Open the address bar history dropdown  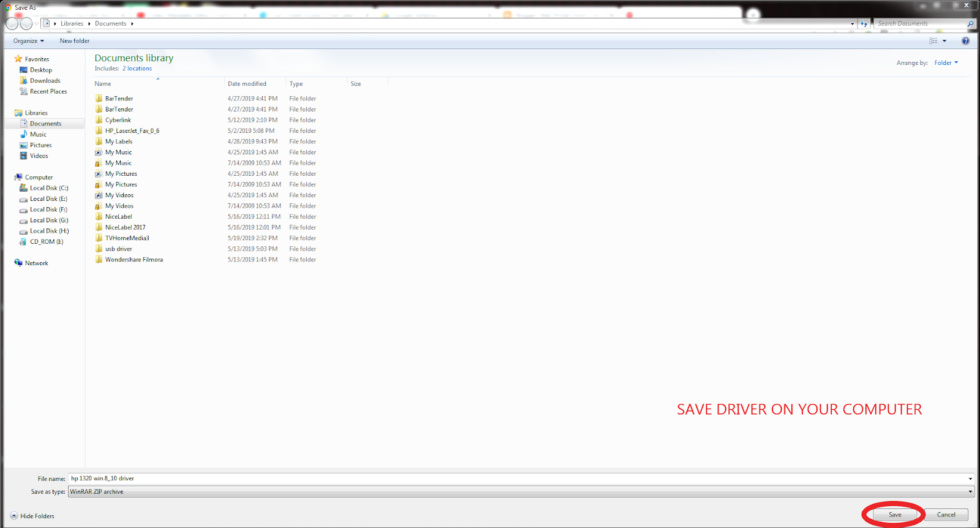point(852,24)
